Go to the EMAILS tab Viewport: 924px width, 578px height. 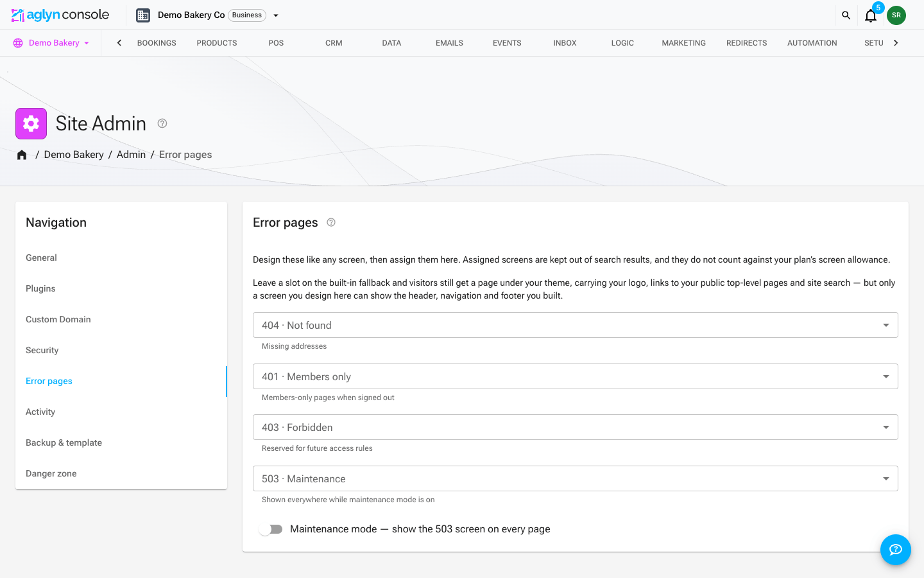[x=449, y=43]
